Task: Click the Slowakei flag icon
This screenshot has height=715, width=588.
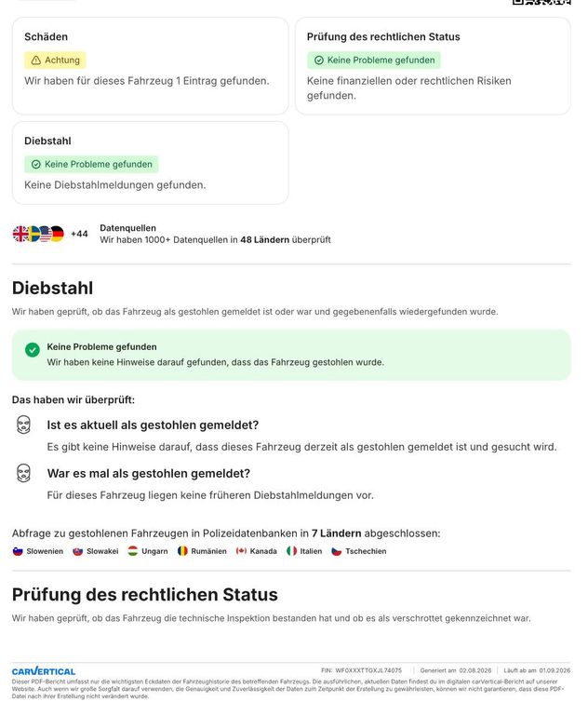Action: [x=78, y=551]
